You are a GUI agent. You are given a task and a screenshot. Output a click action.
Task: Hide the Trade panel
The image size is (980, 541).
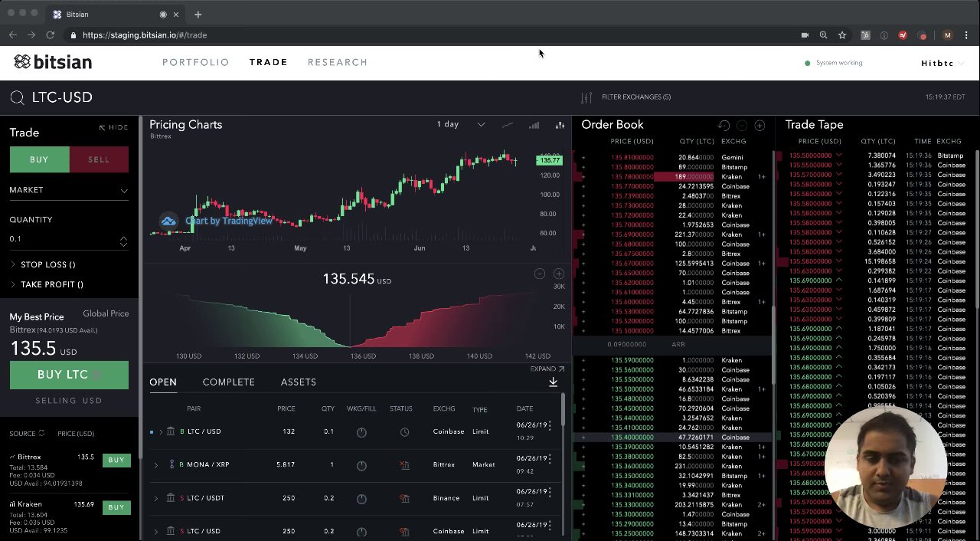[113, 127]
